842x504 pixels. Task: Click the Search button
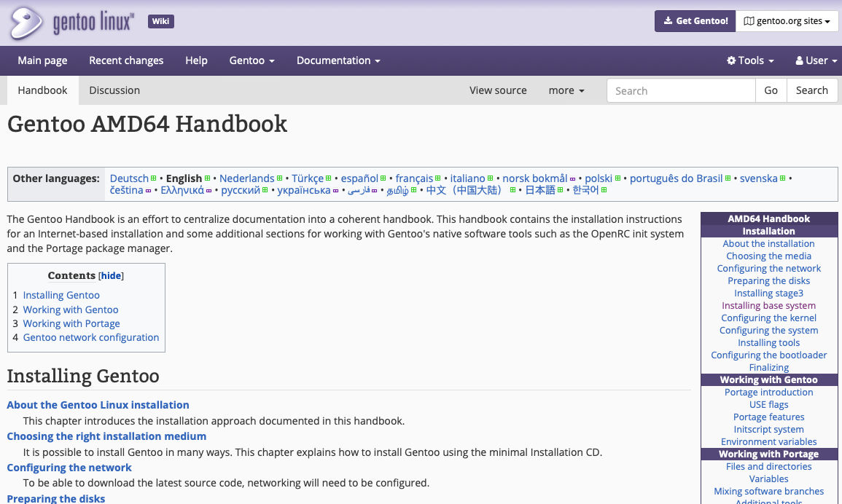pos(811,90)
